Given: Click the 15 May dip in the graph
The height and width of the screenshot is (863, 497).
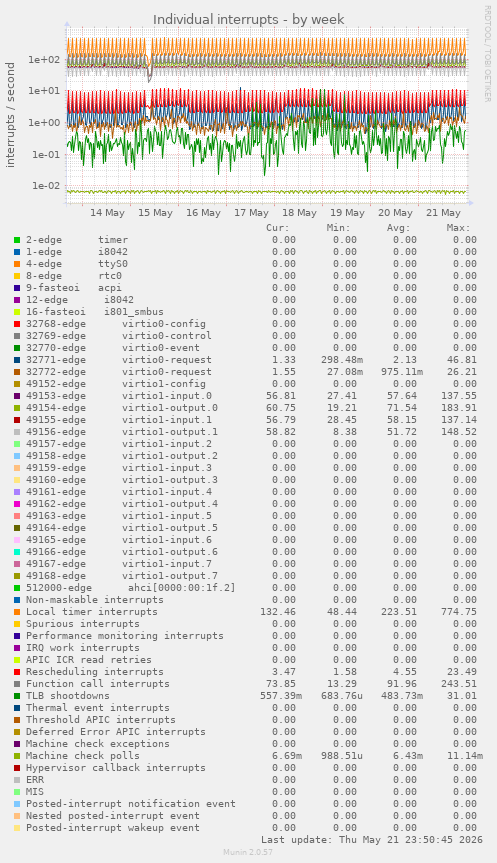Looking at the screenshot, I should pyautogui.click(x=150, y=73).
